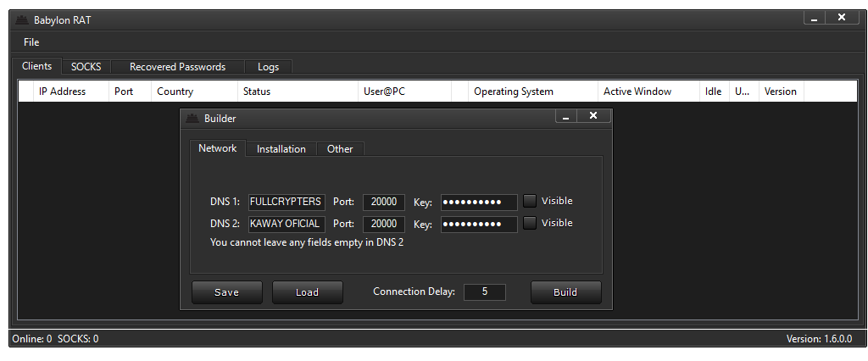Click the Port field in the DNS 1 row
Viewport: 868px width, 361px height.
pos(384,202)
